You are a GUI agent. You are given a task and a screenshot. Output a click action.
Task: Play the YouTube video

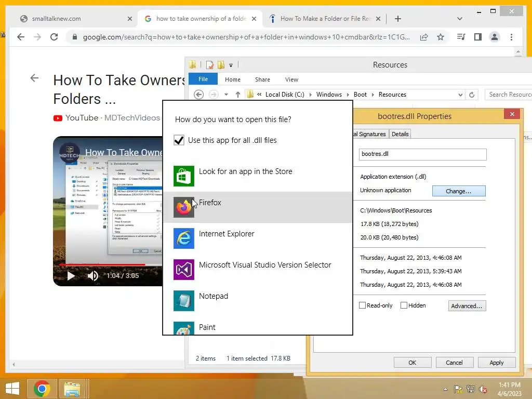[x=71, y=275]
